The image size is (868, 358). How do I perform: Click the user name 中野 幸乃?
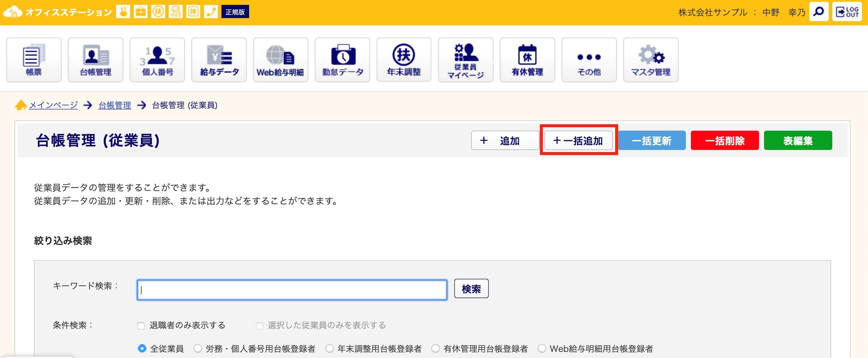784,13
